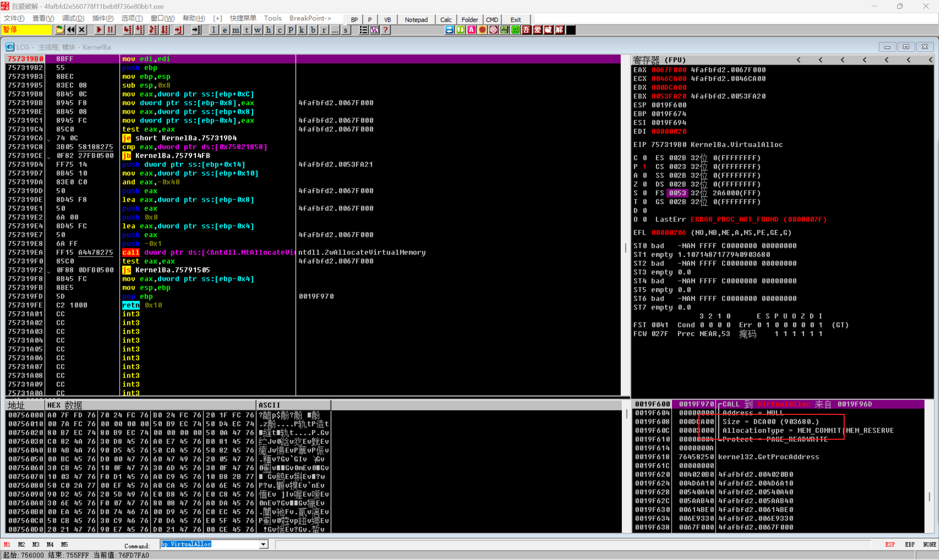Click the ASCII column header in dump
Screen dimensions: 939x560
293,405
